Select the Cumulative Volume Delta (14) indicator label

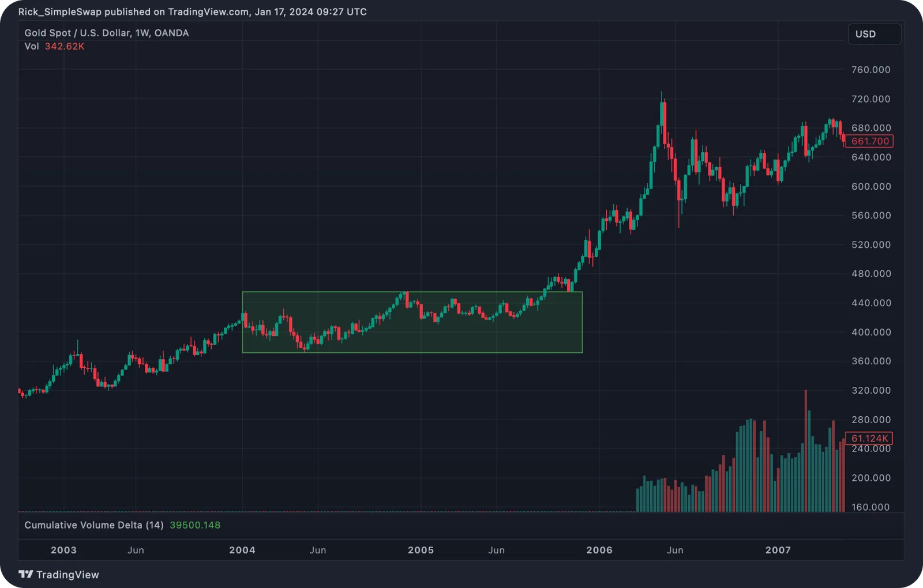click(x=94, y=525)
